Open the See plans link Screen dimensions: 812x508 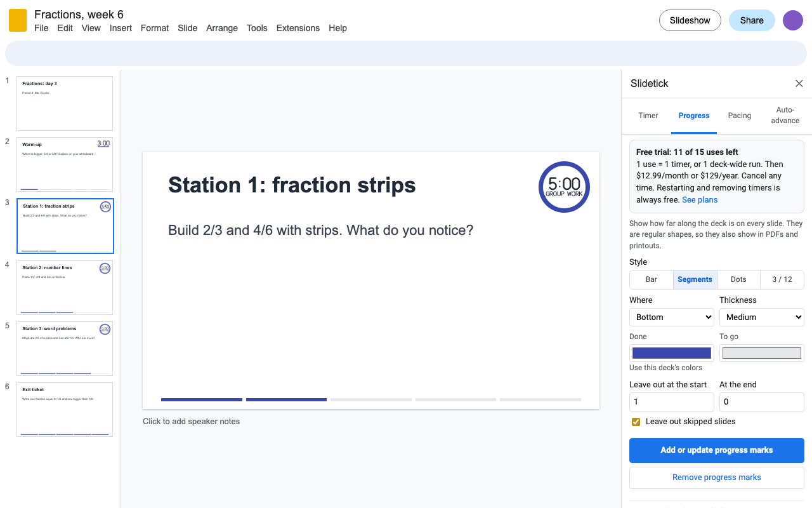[x=700, y=200]
